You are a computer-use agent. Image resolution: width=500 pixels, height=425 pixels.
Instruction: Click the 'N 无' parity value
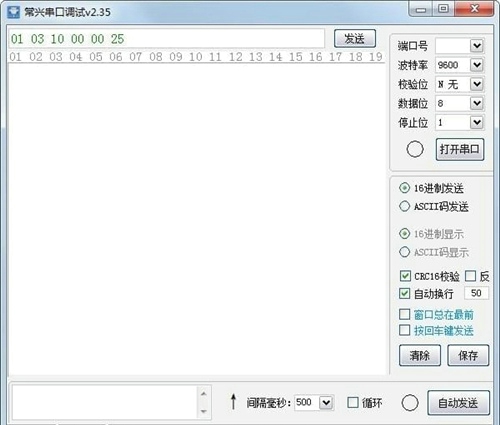point(448,84)
